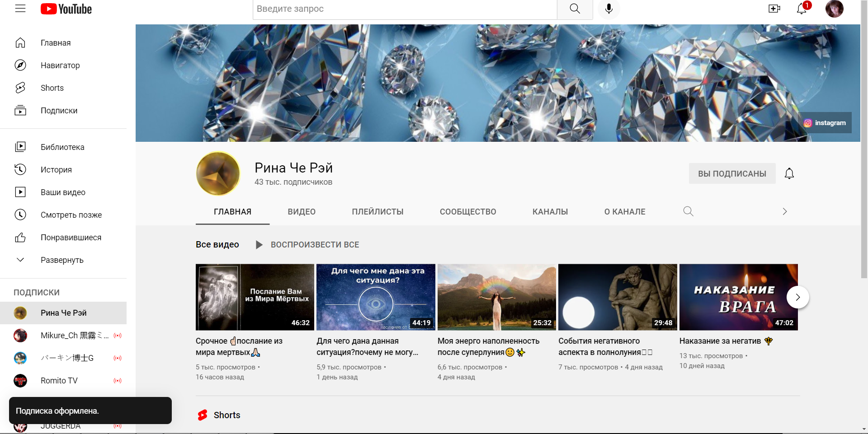Viewport: 868px width, 434px height.
Task: Expand sidebar with Развернуть
Action: (63, 260)
